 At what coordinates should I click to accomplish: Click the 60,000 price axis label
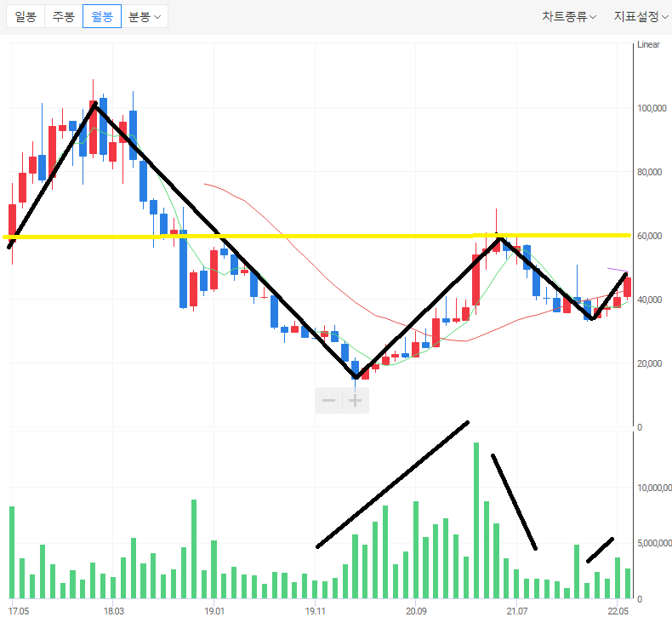tap(650, 236)
